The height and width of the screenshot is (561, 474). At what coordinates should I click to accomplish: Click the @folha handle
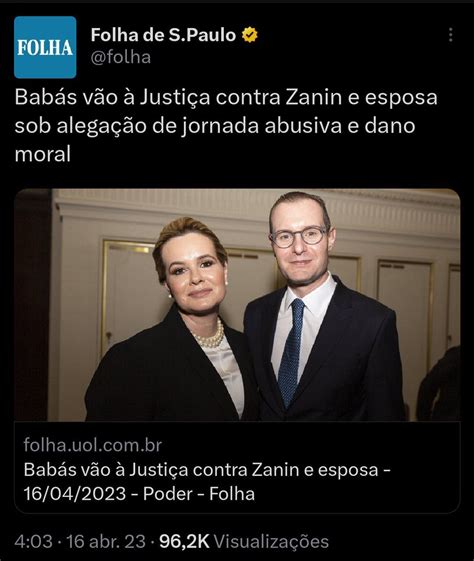pyautogui.click(x=121, y=58)
